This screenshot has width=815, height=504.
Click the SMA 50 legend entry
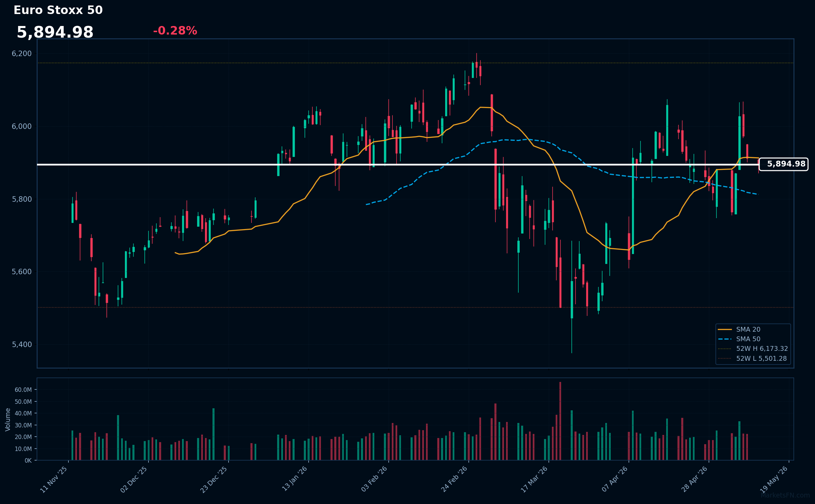(x=739, y=339)
